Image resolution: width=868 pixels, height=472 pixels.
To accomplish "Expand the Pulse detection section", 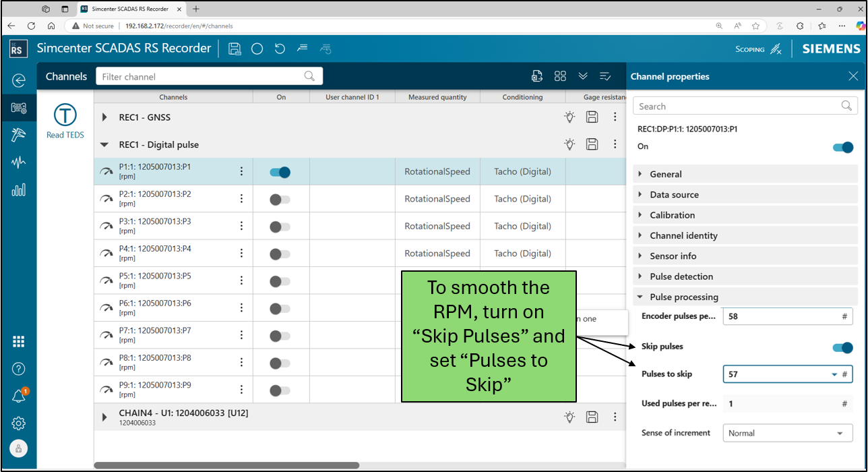I will tap(681, 276).
